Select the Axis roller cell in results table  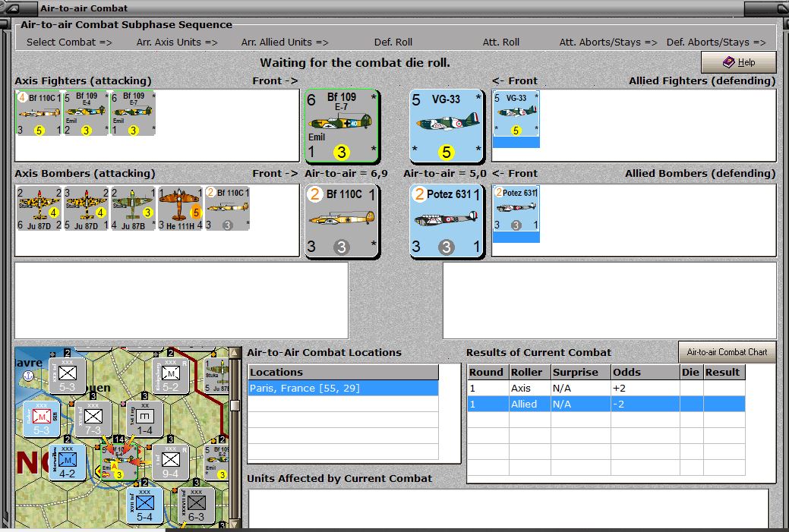pos(530,389)
